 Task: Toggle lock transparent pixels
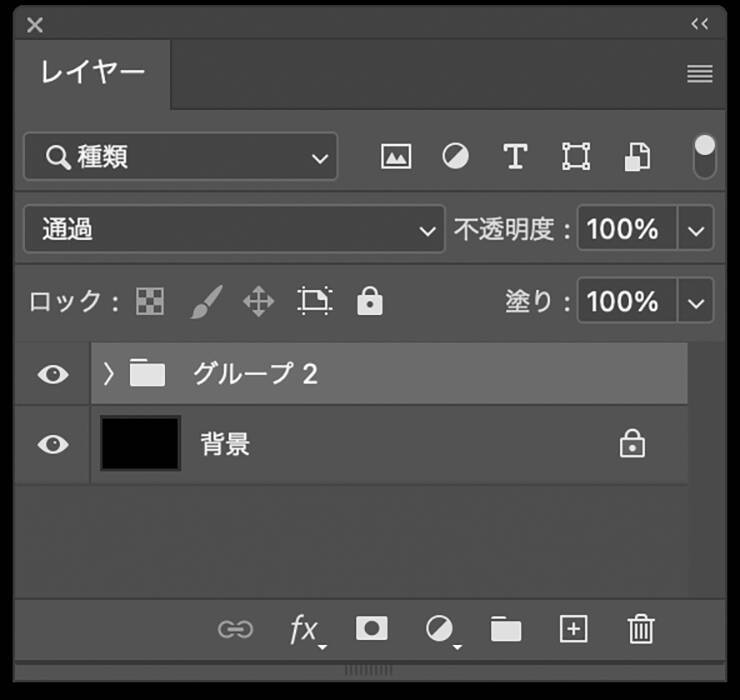(x=150, y=301)
